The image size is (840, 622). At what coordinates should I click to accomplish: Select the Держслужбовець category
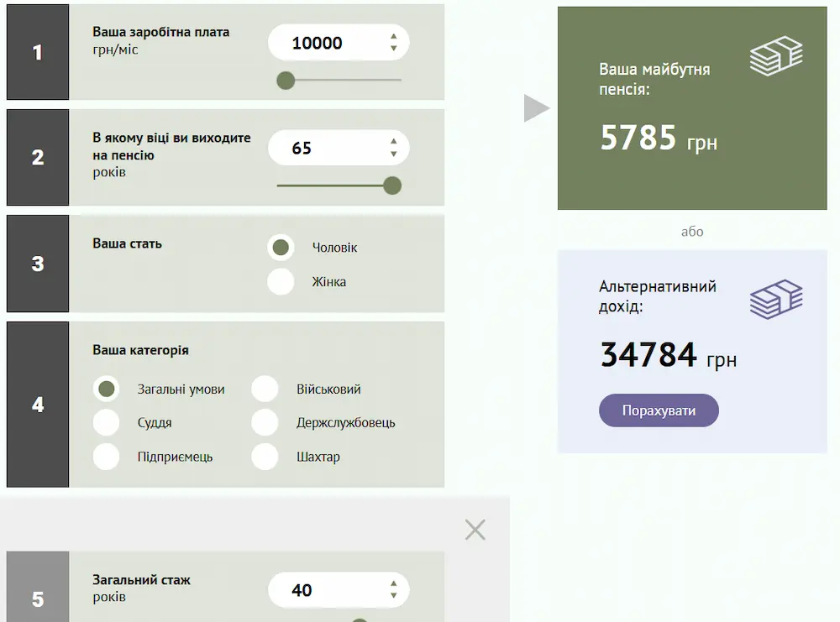[x=265, y=423]
